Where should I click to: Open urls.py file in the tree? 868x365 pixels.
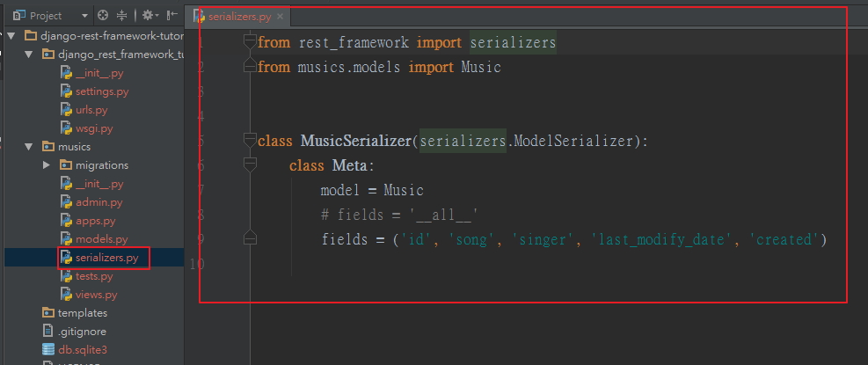[x=91, y=110]
